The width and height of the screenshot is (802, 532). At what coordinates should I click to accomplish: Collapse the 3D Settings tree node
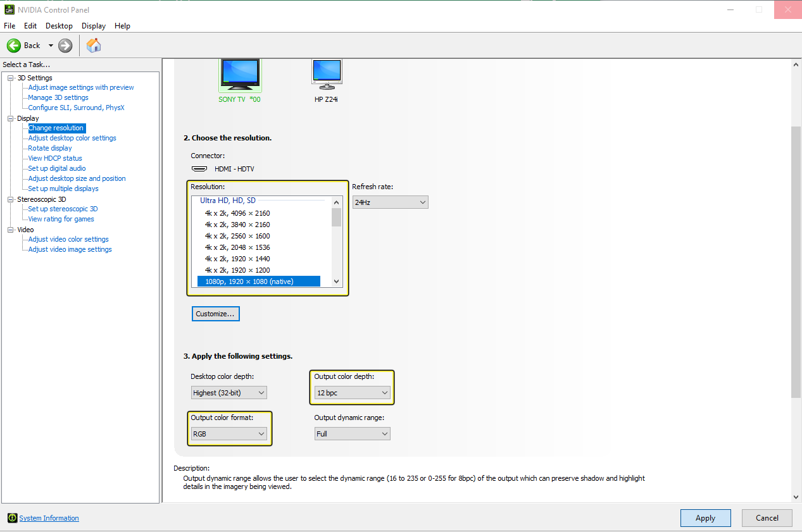(x=11, y=78)
